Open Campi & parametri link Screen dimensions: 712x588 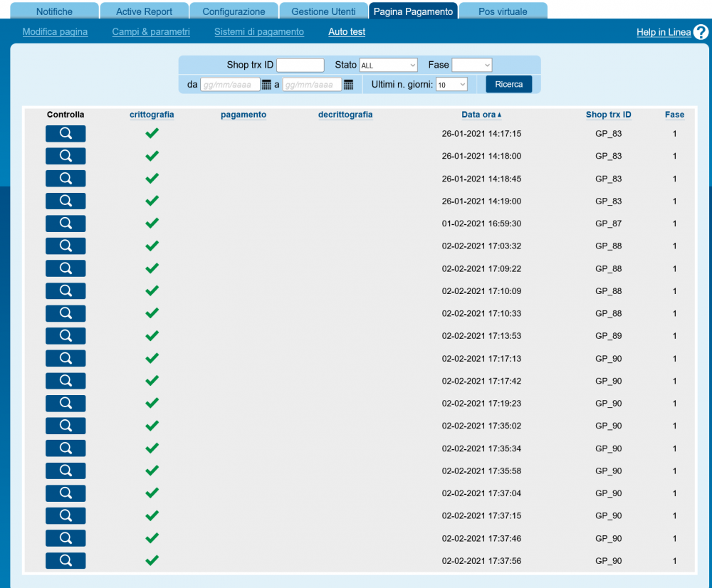[x=151, y=32]
